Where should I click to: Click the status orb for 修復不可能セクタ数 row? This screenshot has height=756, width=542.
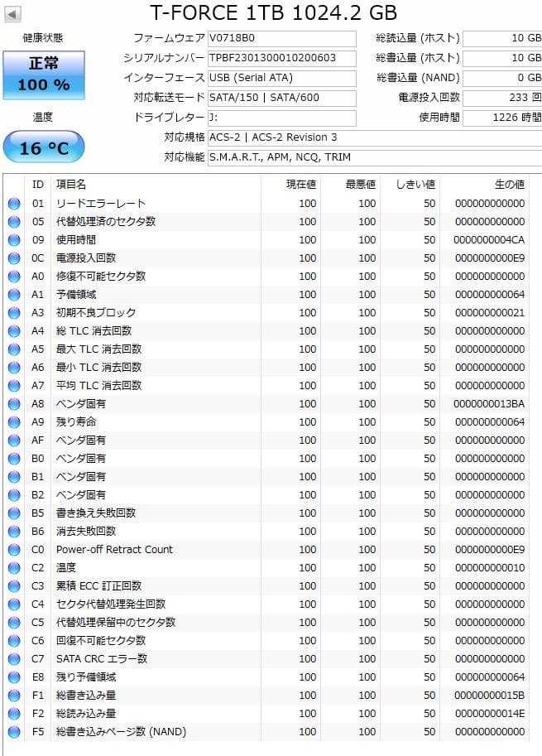click(x=14, y=277)
